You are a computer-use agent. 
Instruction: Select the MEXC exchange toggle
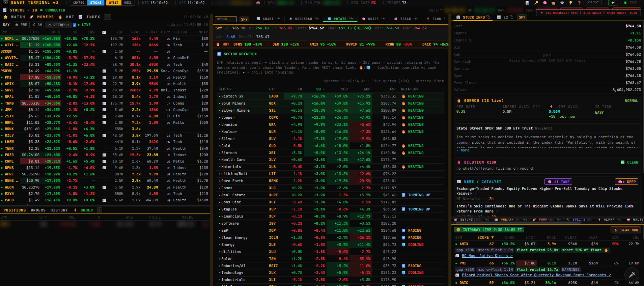pos(128,3)
